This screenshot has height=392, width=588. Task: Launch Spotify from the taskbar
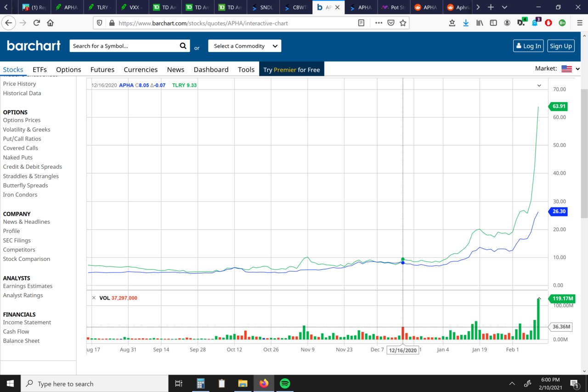[x=285, y=383]
